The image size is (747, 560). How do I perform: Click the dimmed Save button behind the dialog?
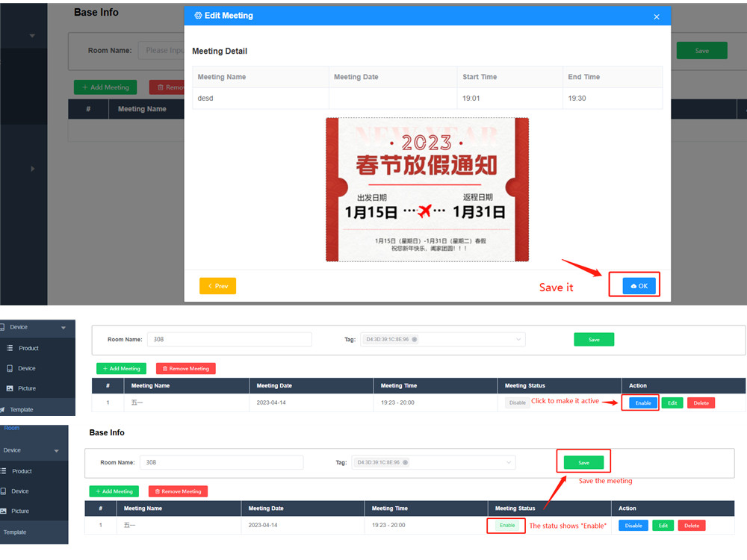(701, 51)
